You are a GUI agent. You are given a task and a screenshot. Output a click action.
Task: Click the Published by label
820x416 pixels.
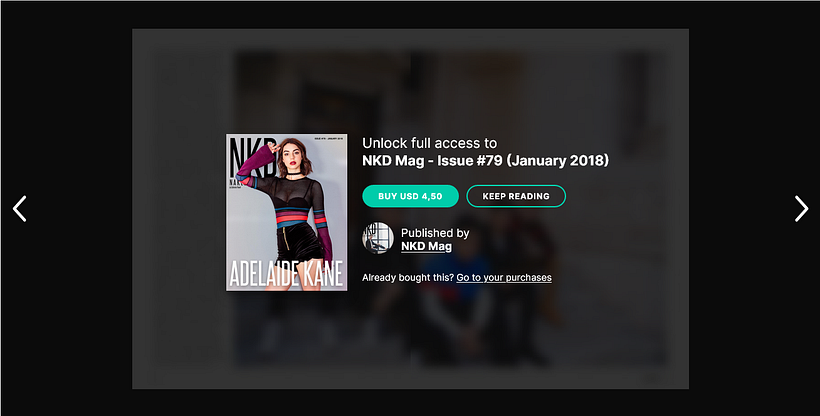pyautogui.click(x=435, y=233)
